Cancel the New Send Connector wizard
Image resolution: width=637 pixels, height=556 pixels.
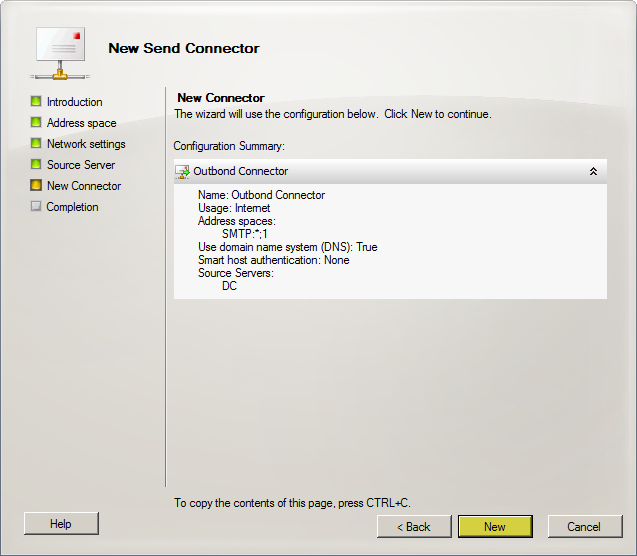point(585,526)
